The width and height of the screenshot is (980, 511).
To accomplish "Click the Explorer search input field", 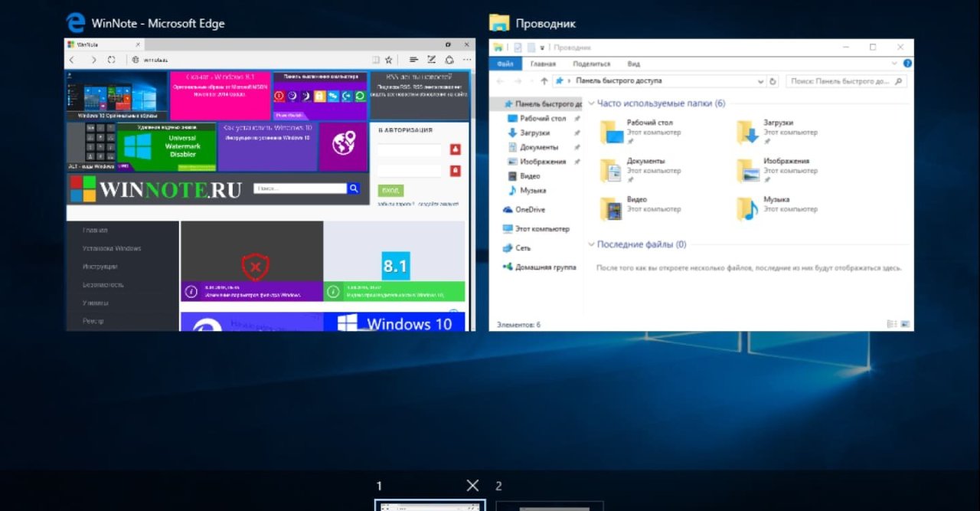I will click(x=842, y=80).
